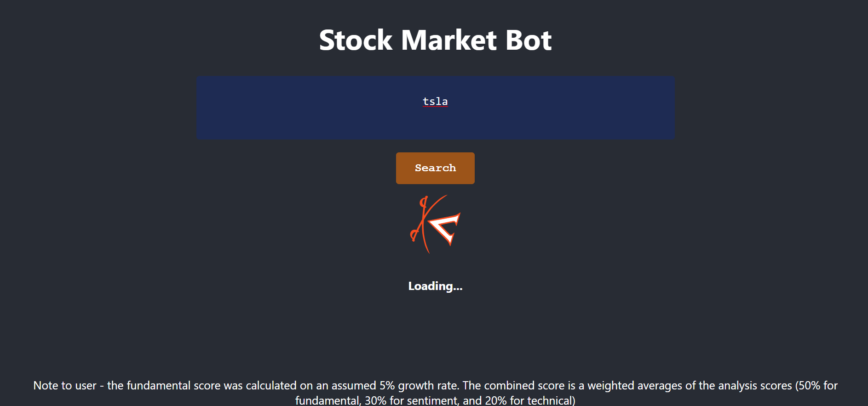This screenshot has height=406, width=868.
Task: Click the word 'Market' in the title
Action: coord(448,40)
